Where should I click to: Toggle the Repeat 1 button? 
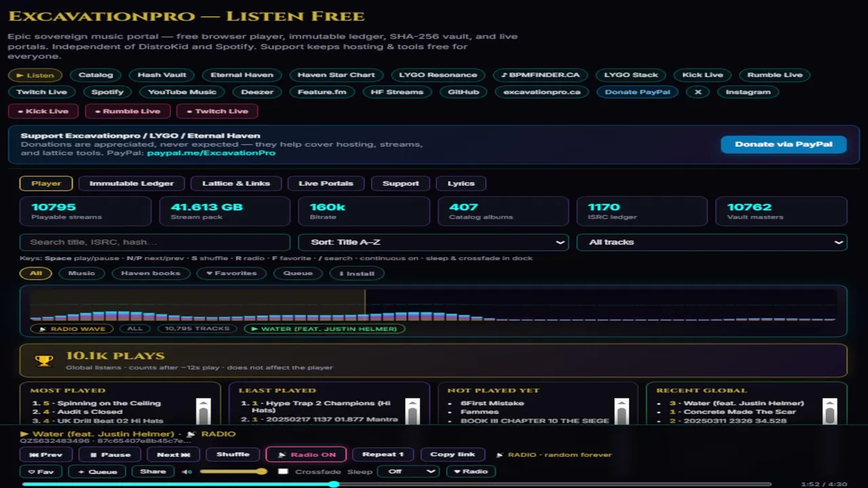coord(383,455)
